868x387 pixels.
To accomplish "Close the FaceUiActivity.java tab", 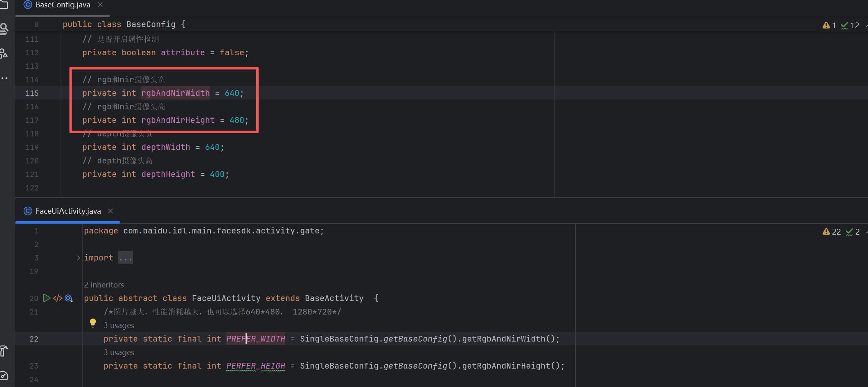I will [x=110, y=211].
